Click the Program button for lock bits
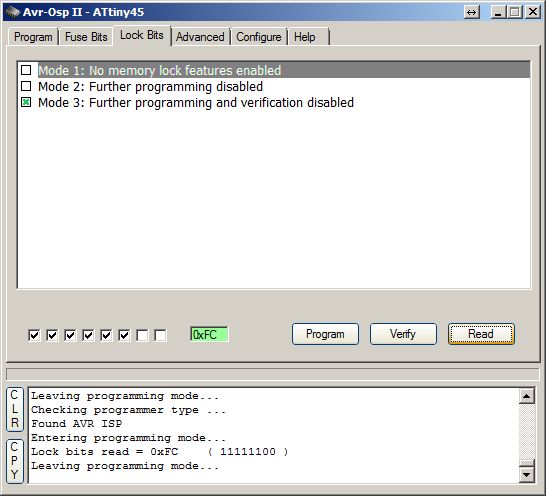This screenshot has width=546, height=496. [x=325, y=334]
